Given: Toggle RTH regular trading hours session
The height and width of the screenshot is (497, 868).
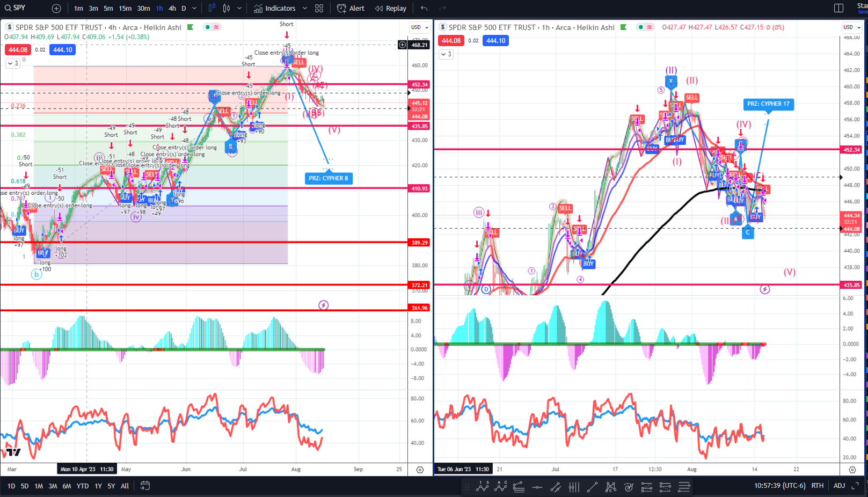Looking at the screenshot, I should (817, 486).
